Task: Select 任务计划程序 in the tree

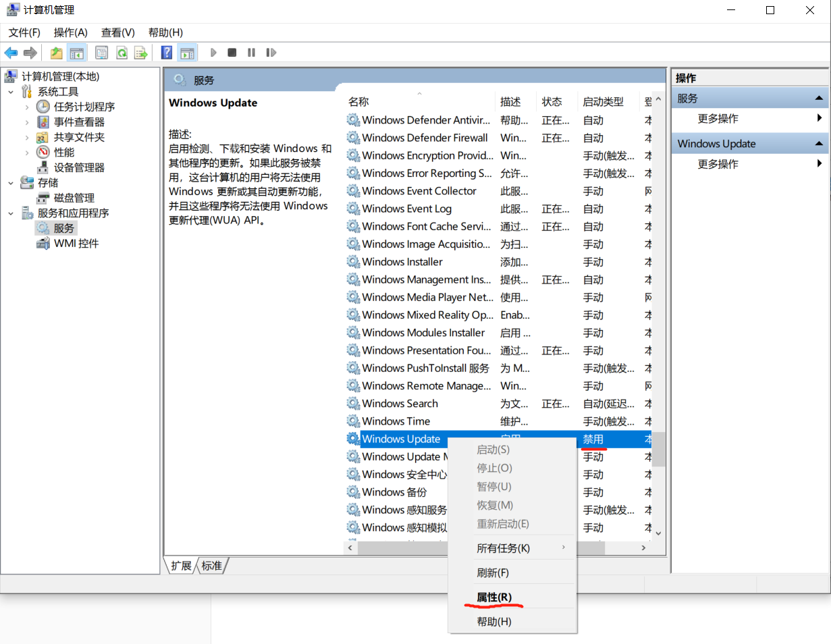Action: [84, 107]
